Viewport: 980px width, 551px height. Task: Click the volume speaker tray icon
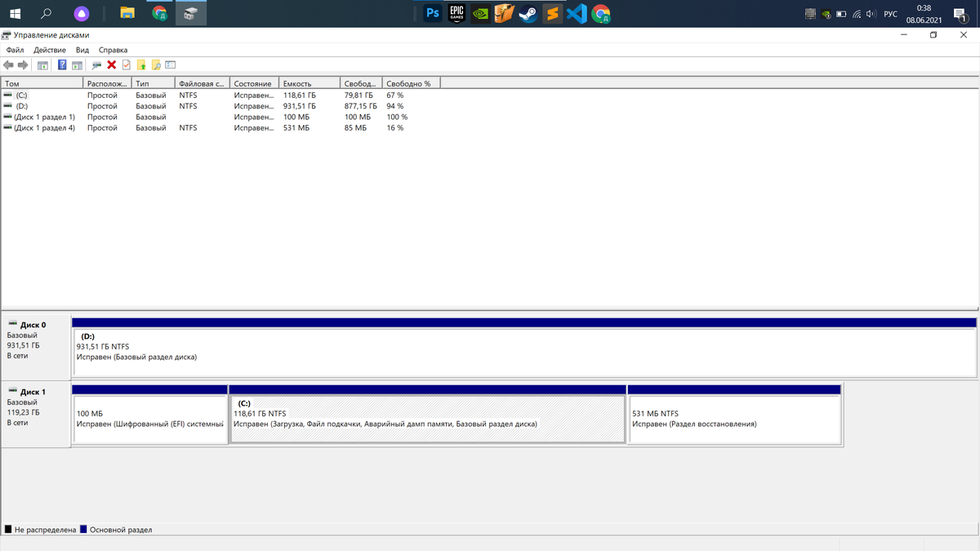click(871, 14)
